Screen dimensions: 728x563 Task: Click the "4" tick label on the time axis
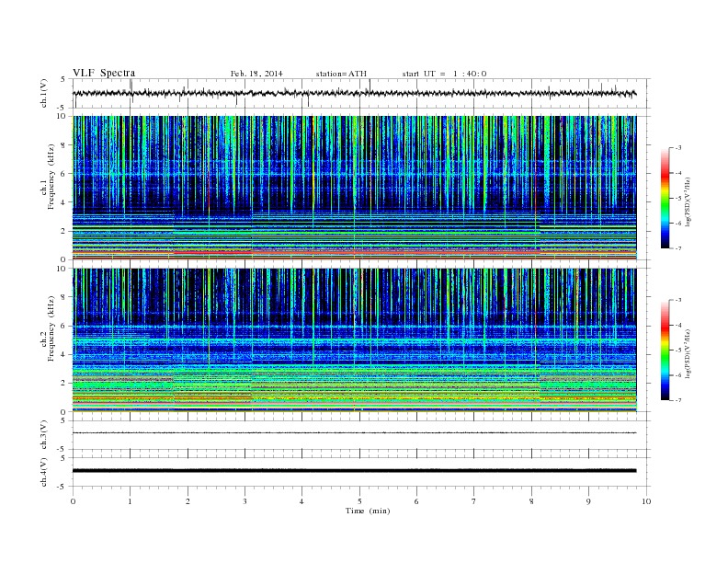click(x=301, y=501)
